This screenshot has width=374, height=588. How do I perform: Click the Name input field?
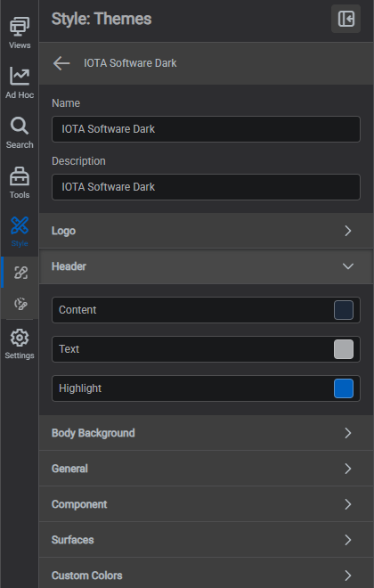pos(206,129)
